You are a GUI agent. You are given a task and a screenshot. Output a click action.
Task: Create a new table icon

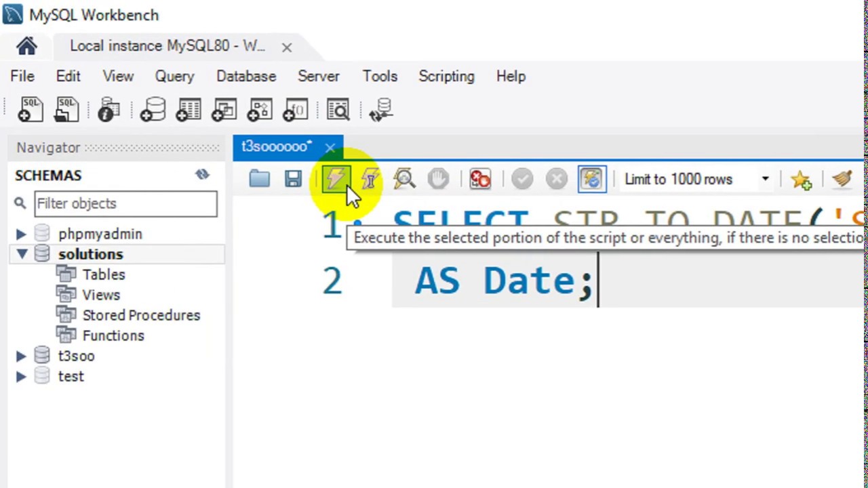coord(189,110)
